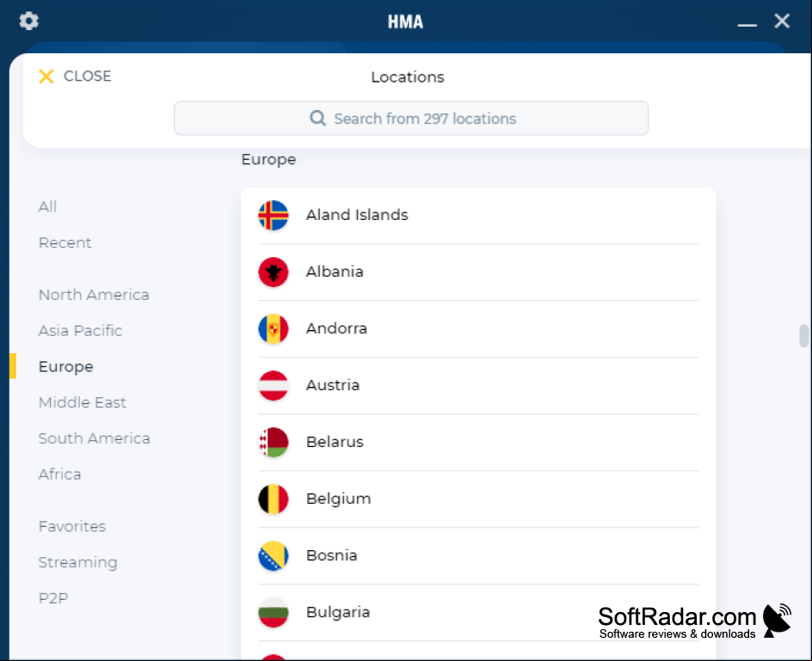This screenshot has height=661, width=812.
Task: Open the Streaming servers list
Action: (x=77, y=562)
